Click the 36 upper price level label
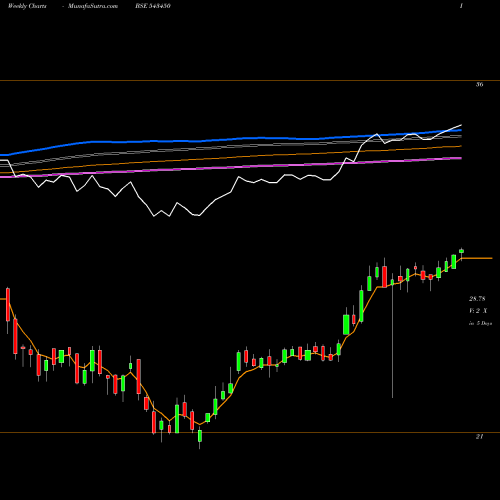Screen dimensions: 500x500 (x=479, y=85)
